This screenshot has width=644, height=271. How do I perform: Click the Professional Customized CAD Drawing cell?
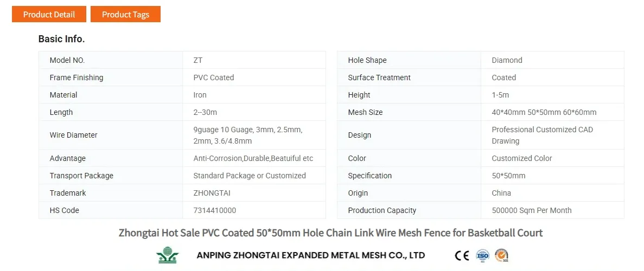pyautogui.click(x=542, y=135)
